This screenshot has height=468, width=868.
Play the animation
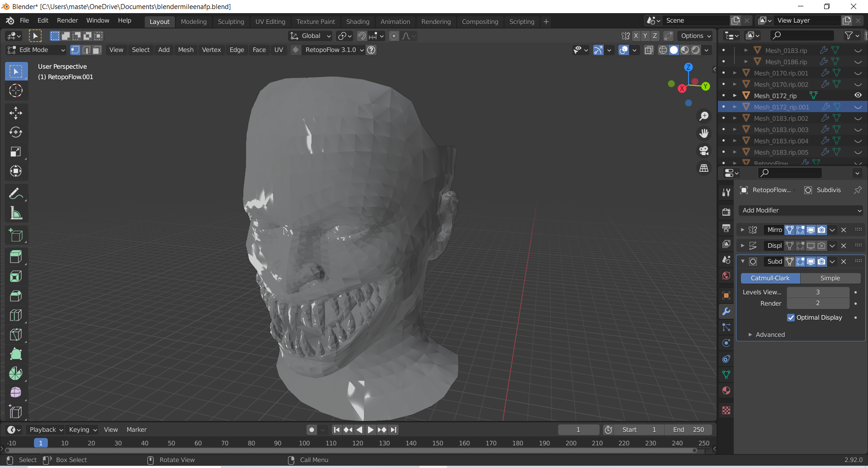tap(371, 430)
